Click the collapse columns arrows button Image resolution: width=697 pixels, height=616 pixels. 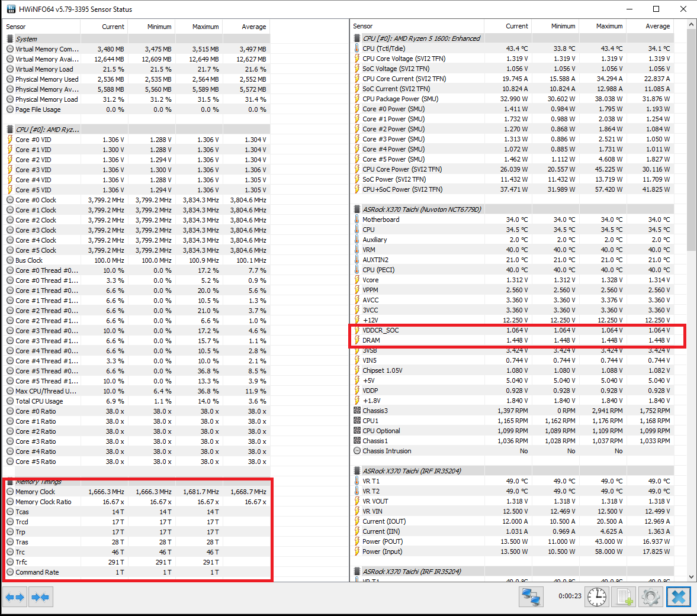(41, 597)
